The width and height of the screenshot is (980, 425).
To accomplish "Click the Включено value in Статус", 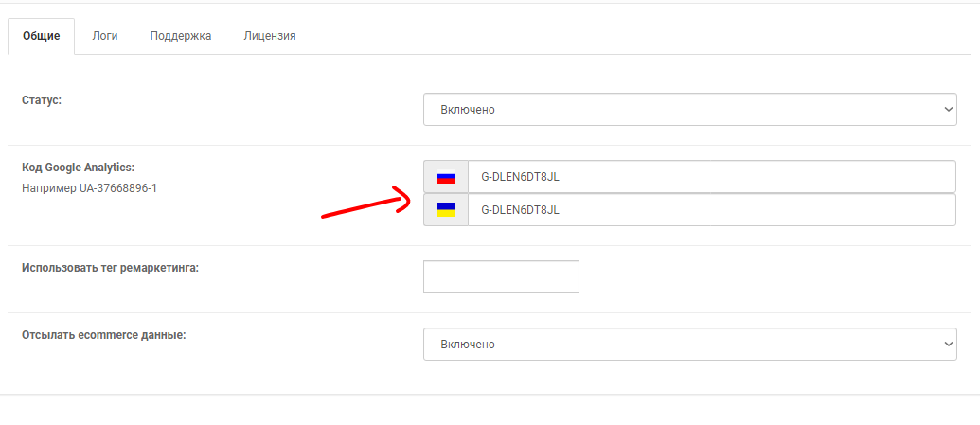I will (468, 110).
